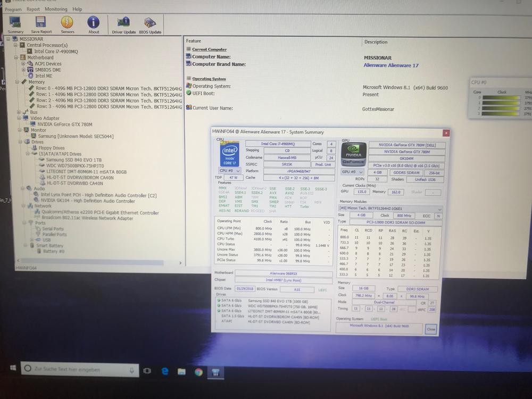The image size is (532, 399).
Task: Expand the ACPI Devices tree node
Action: click(23, 64)
